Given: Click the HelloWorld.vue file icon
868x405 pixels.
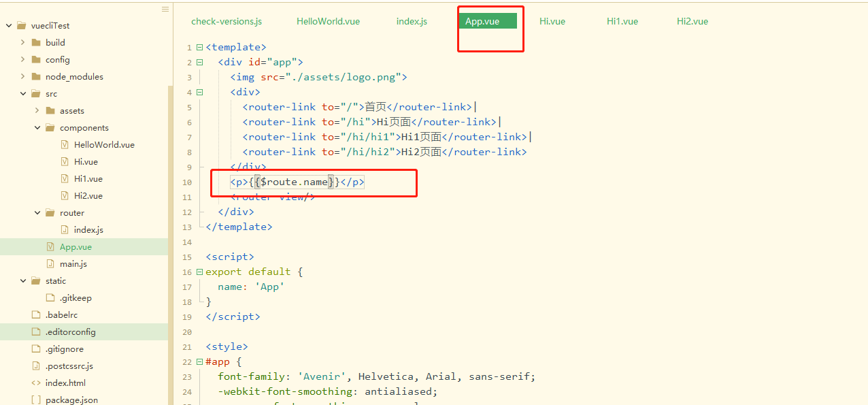Looking at the screenshot, I should [x=65, y=144].
